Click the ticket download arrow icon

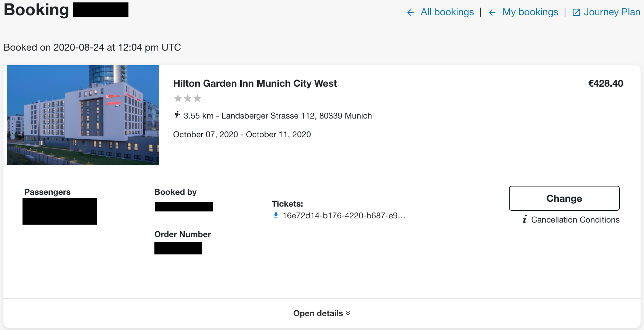[276, 216]
